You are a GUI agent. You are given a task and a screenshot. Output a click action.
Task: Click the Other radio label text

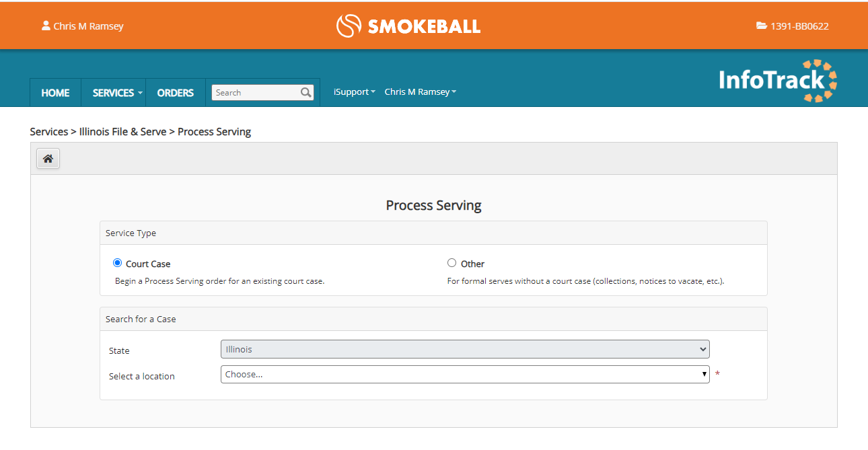coord(472,264)
